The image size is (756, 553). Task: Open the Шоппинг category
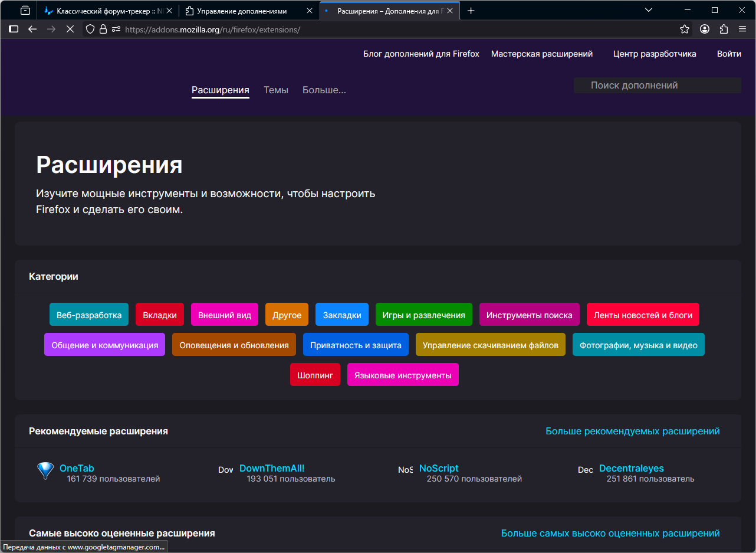tap(315, 375)
